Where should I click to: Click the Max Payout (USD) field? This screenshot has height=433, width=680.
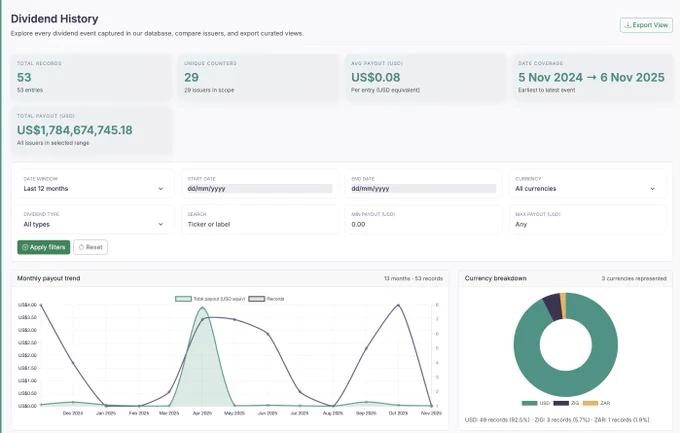(588, 224)
